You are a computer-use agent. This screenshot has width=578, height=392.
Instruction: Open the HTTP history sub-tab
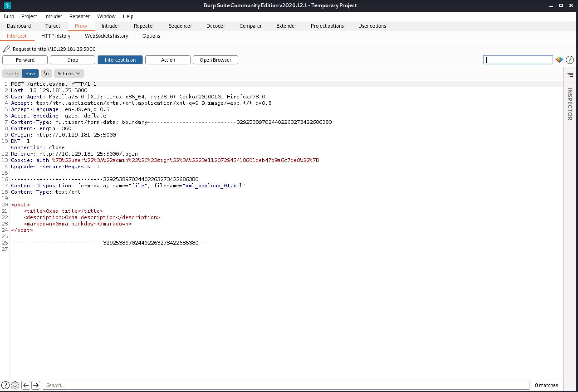click(56, 36)
